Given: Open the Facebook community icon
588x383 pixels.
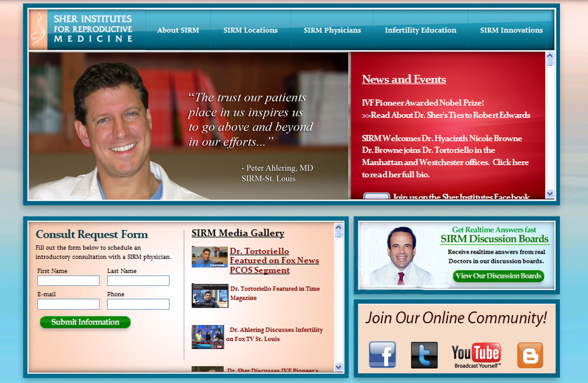Looking at the screenshot, I should tap(382, 355).
